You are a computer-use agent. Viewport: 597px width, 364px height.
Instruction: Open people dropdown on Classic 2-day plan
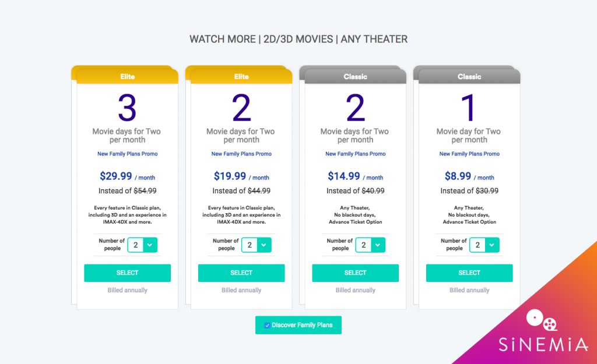pyautogui.click(x=370, y=245)
